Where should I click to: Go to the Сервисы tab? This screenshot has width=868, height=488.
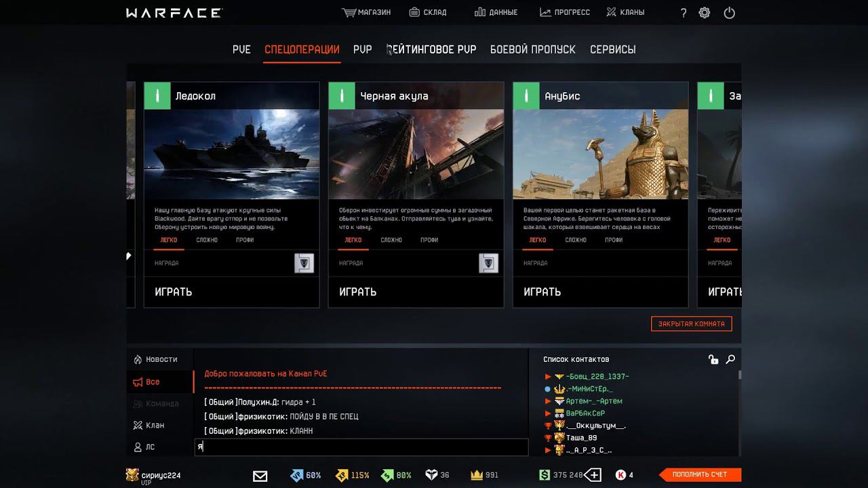[613, 49]
